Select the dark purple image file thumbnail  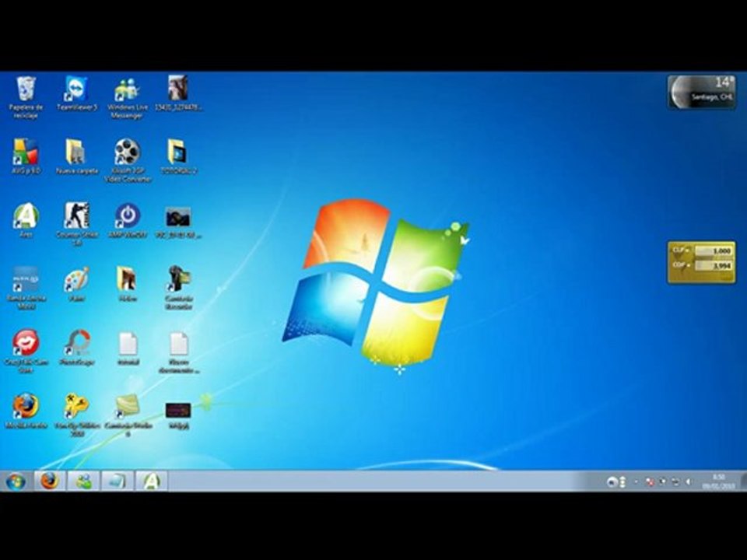point(178,415)
